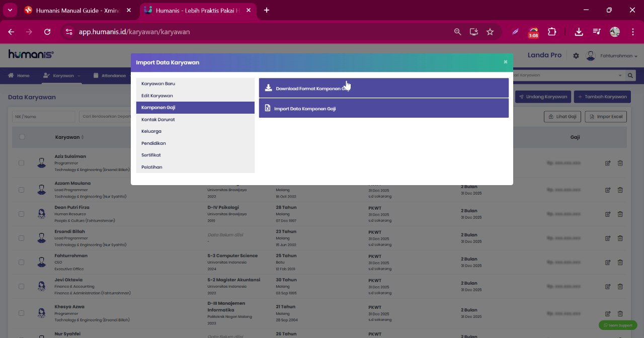Edit Khesya Azwa record icon
The width and height of the screenshot is (644, 338).
608,313
